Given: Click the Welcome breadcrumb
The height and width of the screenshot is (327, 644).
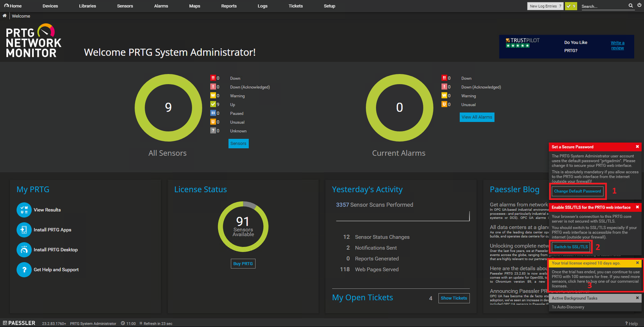Looking at the screenshot, I should click(x=21, y=16).
